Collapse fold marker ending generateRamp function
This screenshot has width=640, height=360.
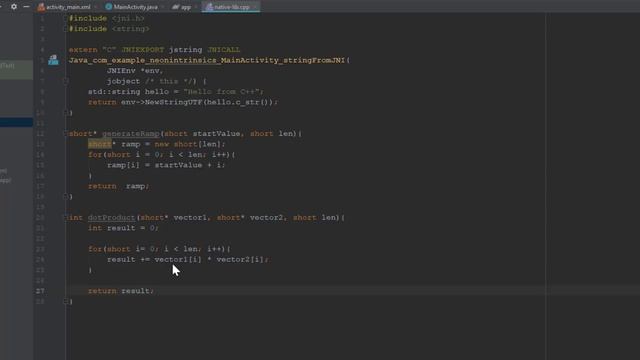(x=65, y=197)
